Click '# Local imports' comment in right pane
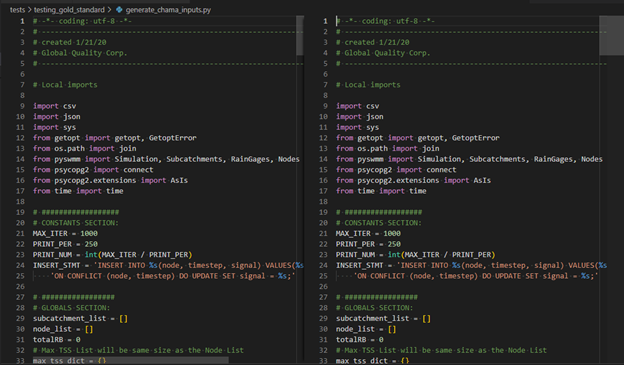Viewport: 624px width, 365px height. click(x=368, y=85)
